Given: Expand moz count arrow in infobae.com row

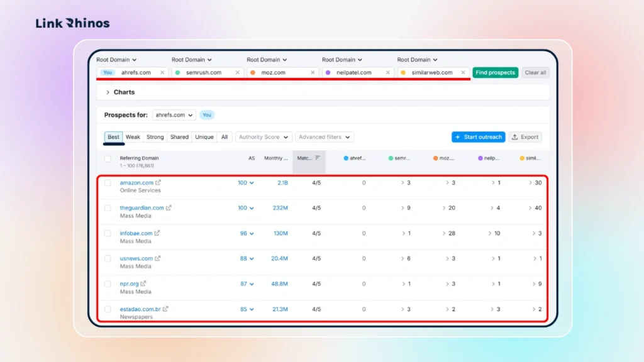Looking at the screenshot, I should 444,233.
